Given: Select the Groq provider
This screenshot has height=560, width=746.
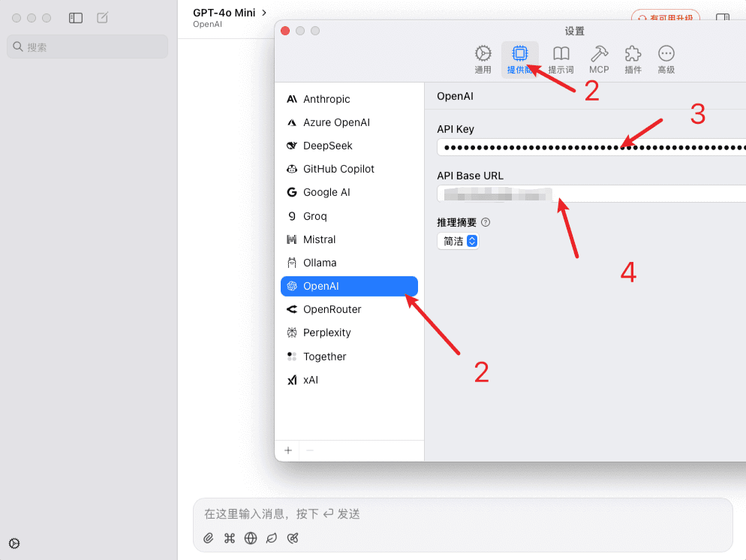Looking at the screenshot, I should click(349, 216).
